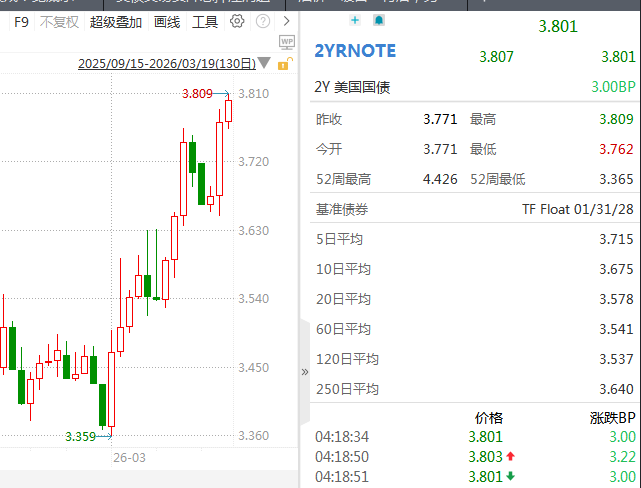Set price alert with bell icon
The image size is (641, 488).
point(379,20)
